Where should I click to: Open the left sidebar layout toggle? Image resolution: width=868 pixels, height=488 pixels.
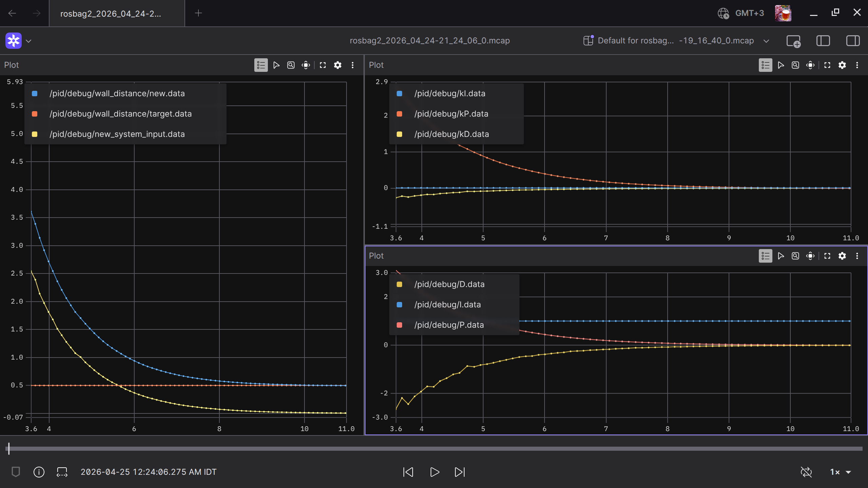click(x=824, y=41)
